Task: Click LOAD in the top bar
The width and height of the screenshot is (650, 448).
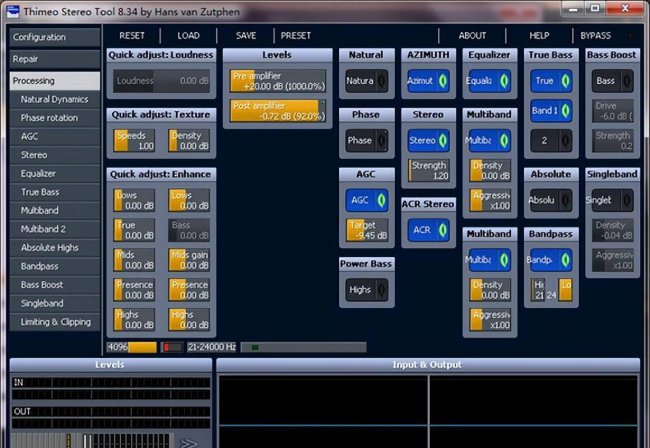Action: [189, 36]
